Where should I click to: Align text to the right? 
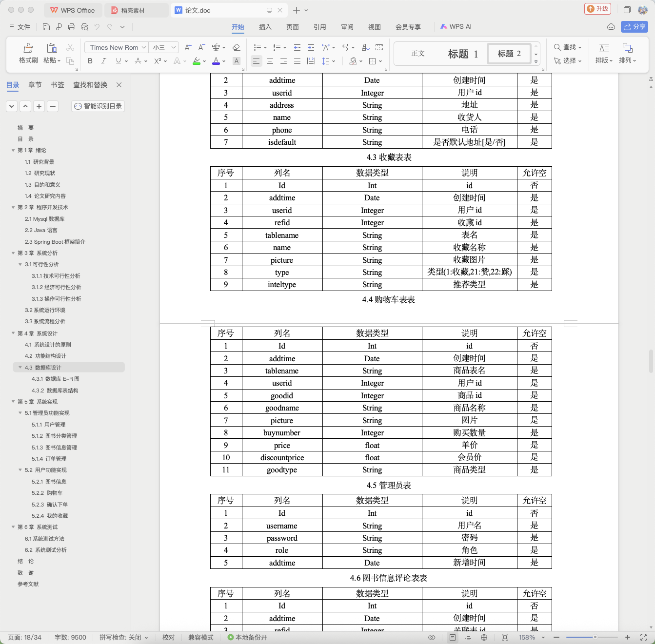pos(283,61)
